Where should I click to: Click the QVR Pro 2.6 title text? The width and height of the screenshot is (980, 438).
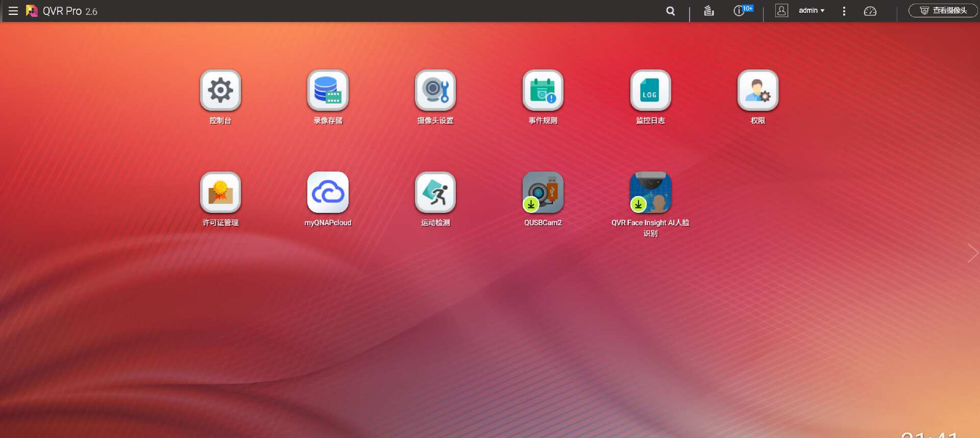70,11
